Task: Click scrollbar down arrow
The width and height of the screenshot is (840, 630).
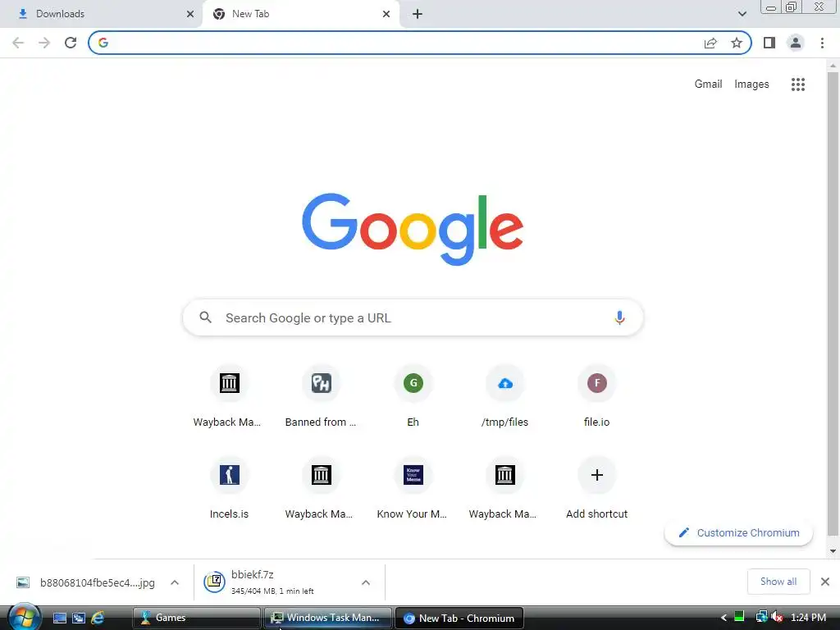Action: click(x=833, y=550)
